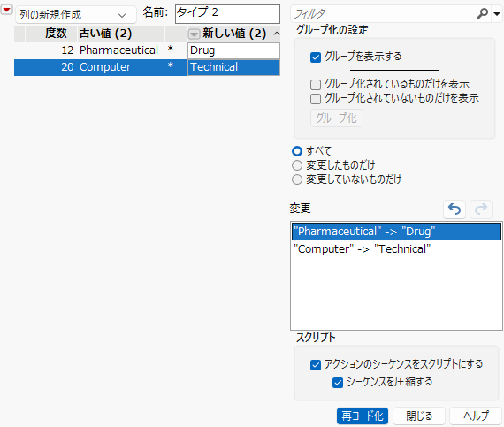Toggle アクションのシーケンスをスクリプトにする checkbox
This screenshot has width=504, height=427.
(316, 364)
